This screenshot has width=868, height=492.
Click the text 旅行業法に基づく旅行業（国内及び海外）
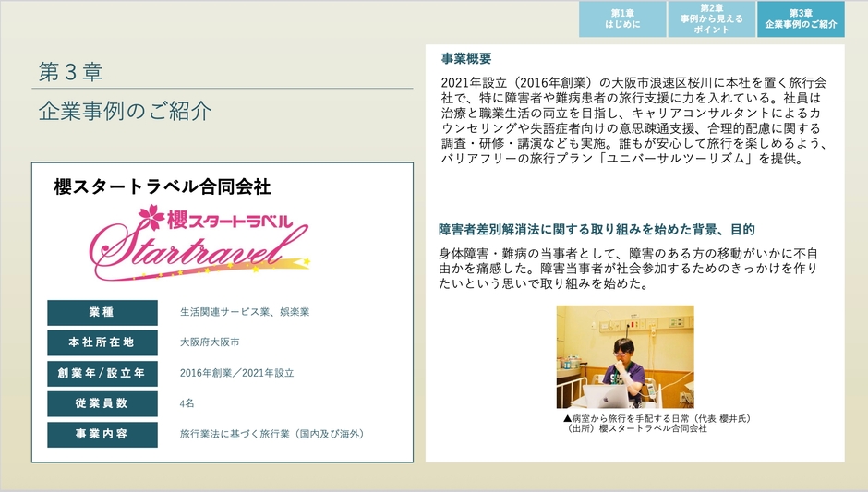(271, 434)
